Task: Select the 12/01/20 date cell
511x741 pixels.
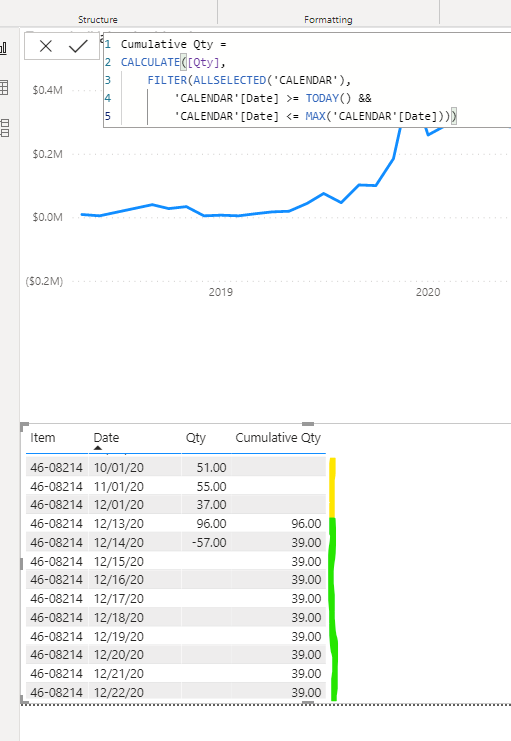Action: (x=119, y=505)
